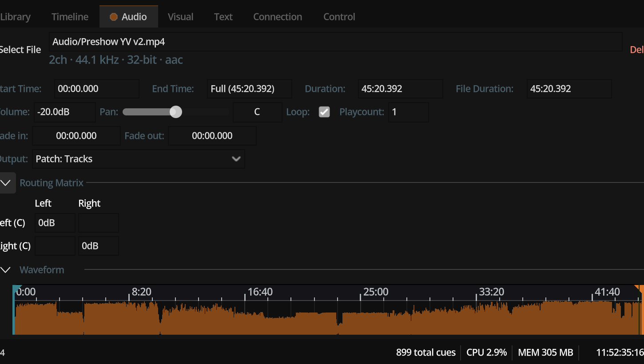Click the orange Audio tab indicator dot
644x364 pixels.
click(x=114, y=17)
